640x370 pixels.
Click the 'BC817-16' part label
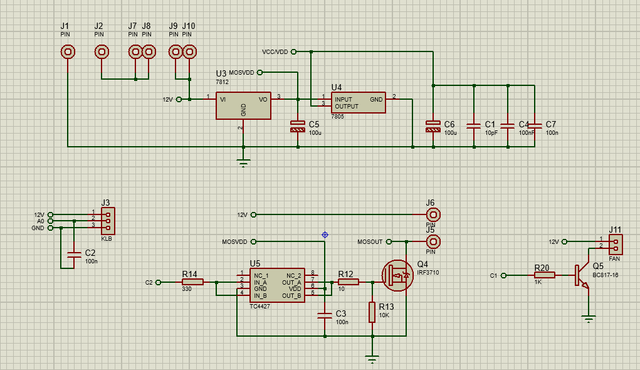(x=605, y=275)
